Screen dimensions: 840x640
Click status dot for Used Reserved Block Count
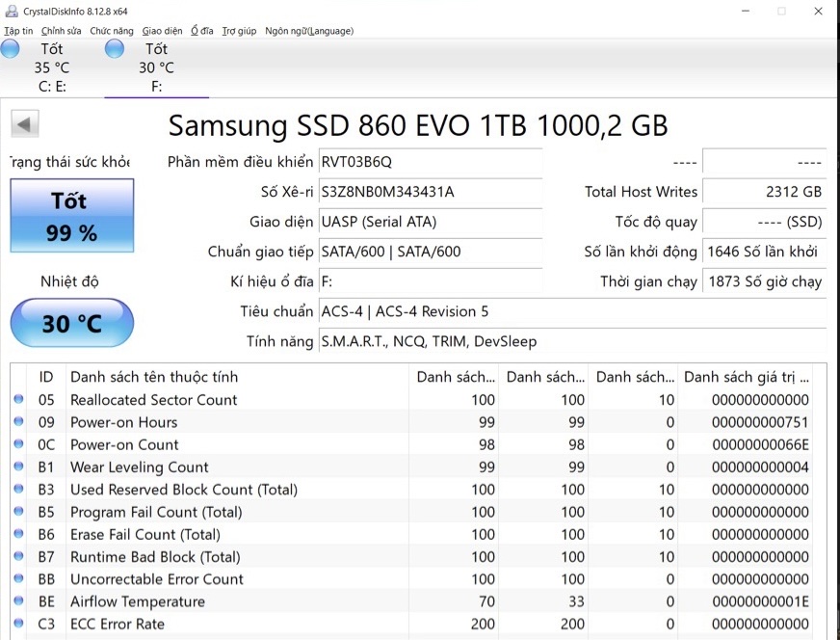click(x=18, y=489)
